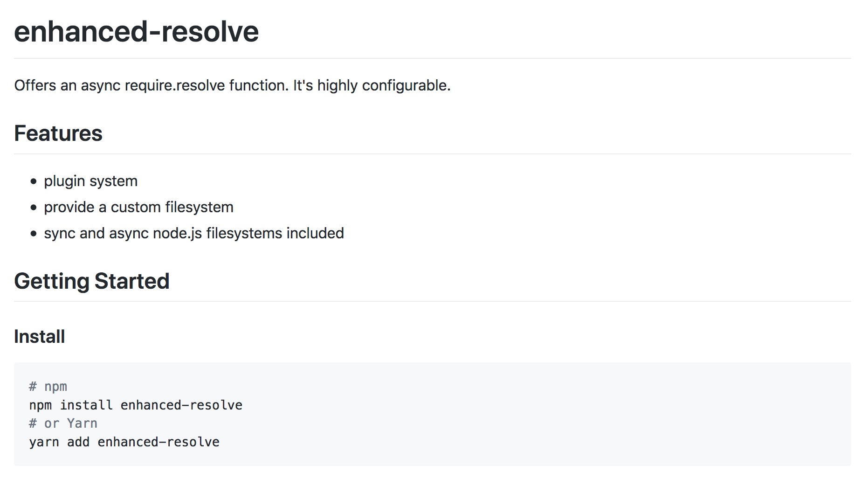Image resolution: width=868 pixels, height=486 pixels.
Task: Click the word 'highly' in the description
Action: click(338, 85)
